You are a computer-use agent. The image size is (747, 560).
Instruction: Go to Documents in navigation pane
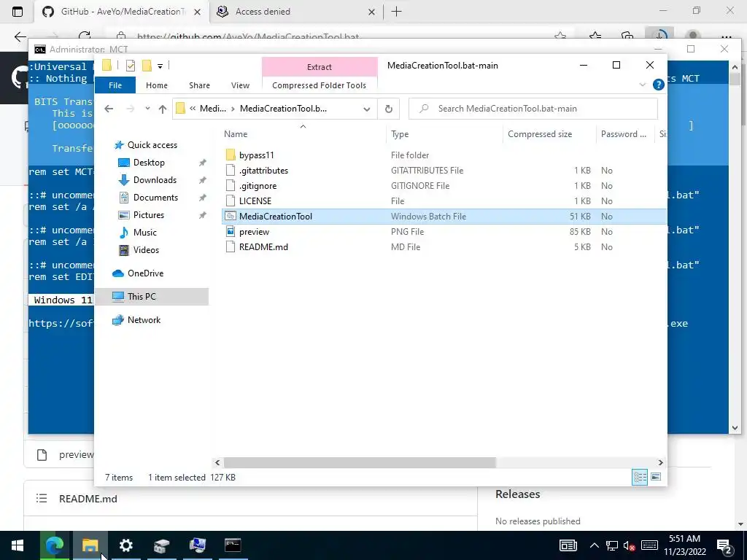155,197
